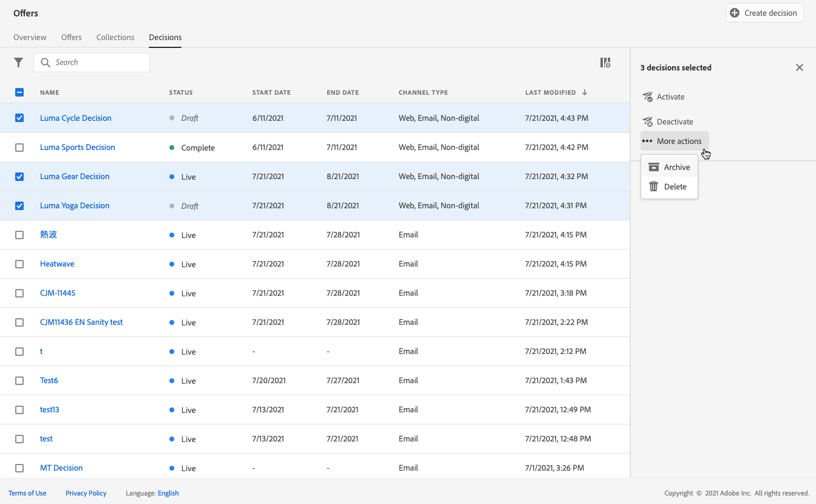Viewport: 816px width, 504px height.
Task: Switch to the Collections tab
Action: click(x=115, y=38)
